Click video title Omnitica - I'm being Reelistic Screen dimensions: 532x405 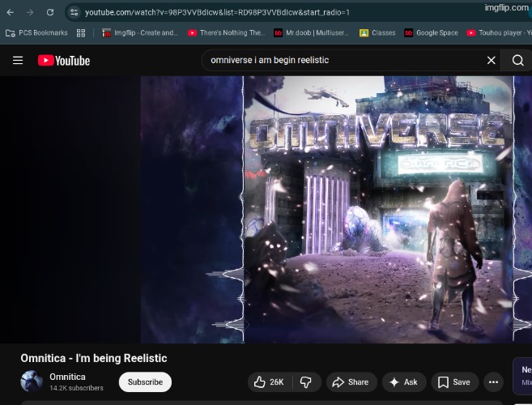point(94,358)
